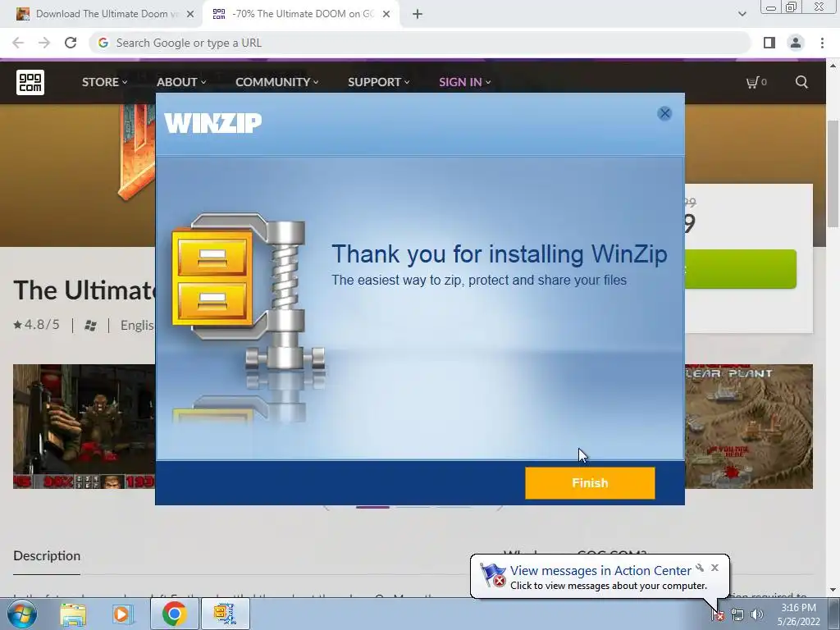Expand the COMMUNITY menu
The image size is (840, 630).
pos(277,82)
